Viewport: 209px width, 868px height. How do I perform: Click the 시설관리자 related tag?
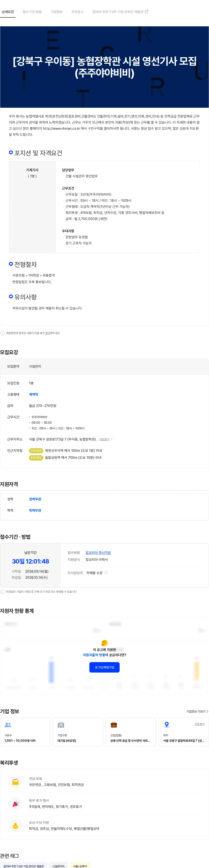[x=58, y=866]
